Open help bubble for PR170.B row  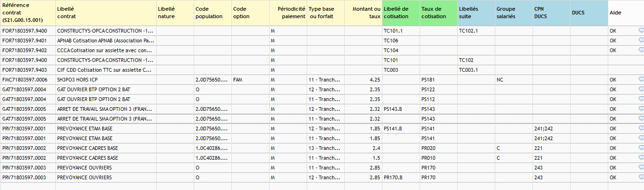coord(641,177)
